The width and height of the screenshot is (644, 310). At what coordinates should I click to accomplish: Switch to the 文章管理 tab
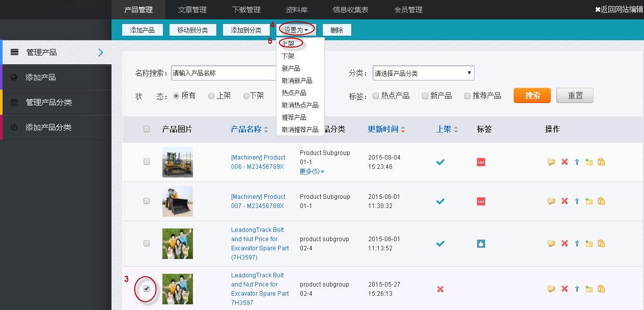192,10
